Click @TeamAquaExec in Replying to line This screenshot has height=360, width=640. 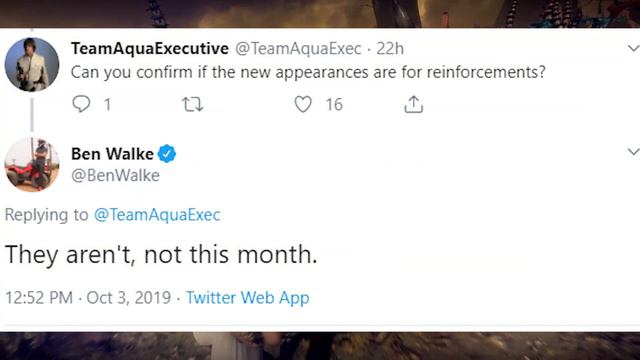(157, 215)
